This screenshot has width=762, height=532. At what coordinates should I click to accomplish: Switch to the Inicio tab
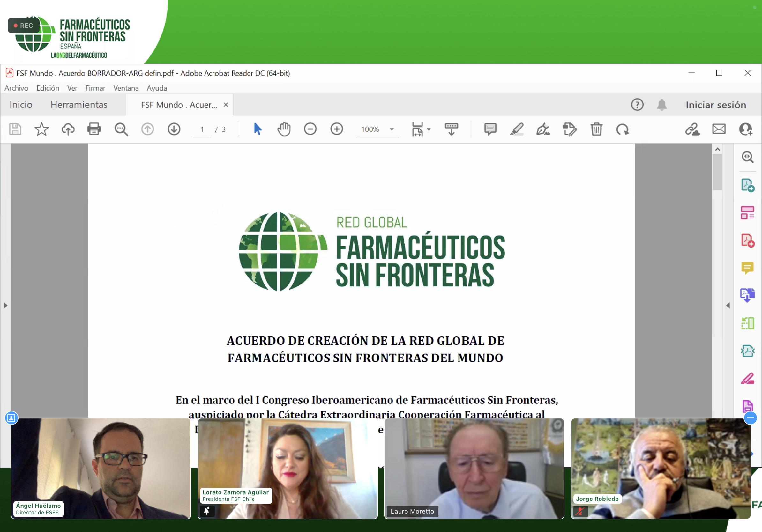pyautogui.click(x=21, y=105)
